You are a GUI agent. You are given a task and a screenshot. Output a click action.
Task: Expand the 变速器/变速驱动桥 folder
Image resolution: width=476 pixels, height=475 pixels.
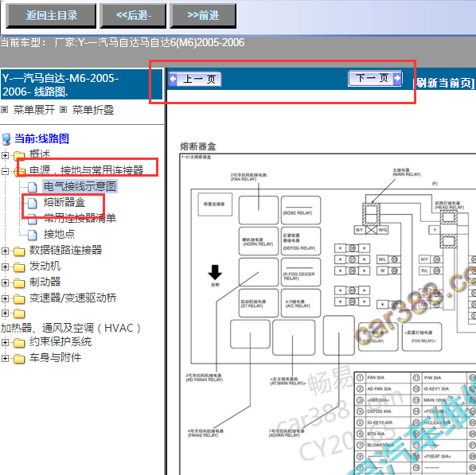[5, 298]
